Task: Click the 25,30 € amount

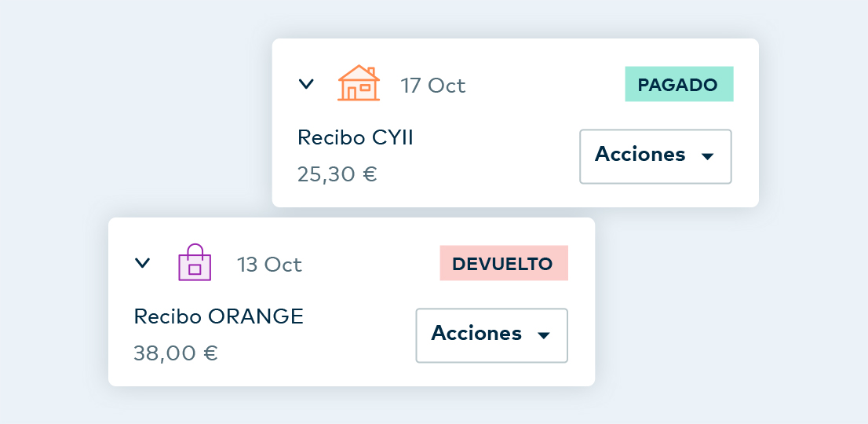Action: point(337,174)
